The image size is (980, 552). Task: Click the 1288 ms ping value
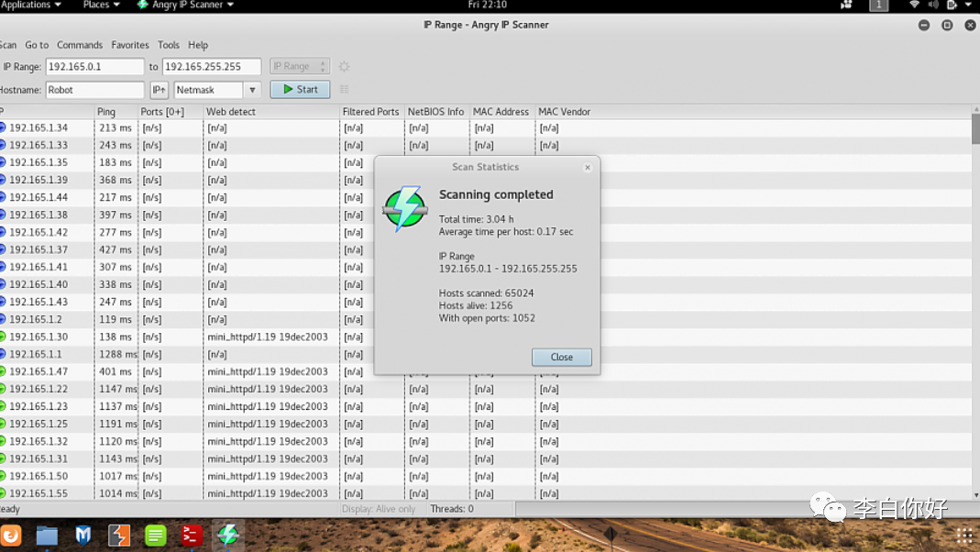[x=118, y=355]
